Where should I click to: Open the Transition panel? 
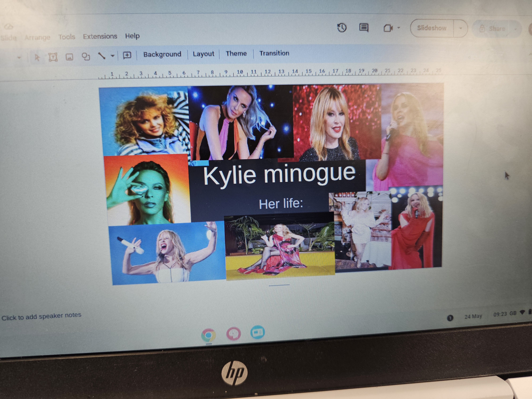tap(274, 53)
